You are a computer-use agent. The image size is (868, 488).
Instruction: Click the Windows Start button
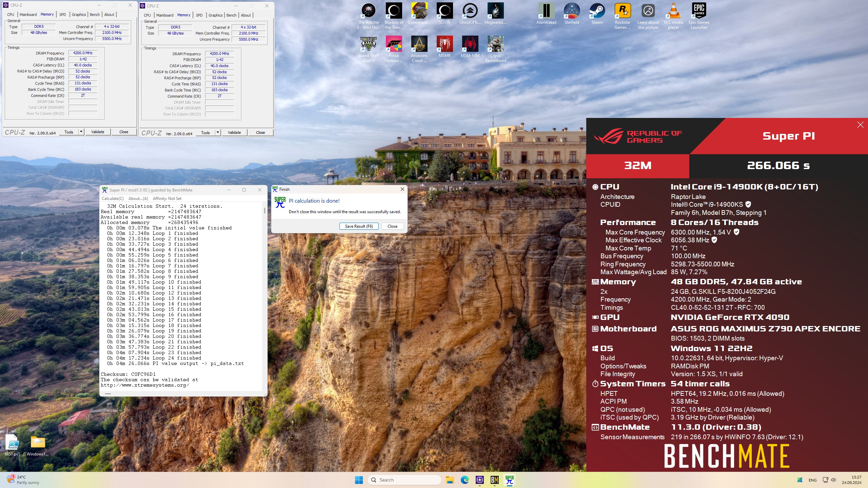click(359, 480)
